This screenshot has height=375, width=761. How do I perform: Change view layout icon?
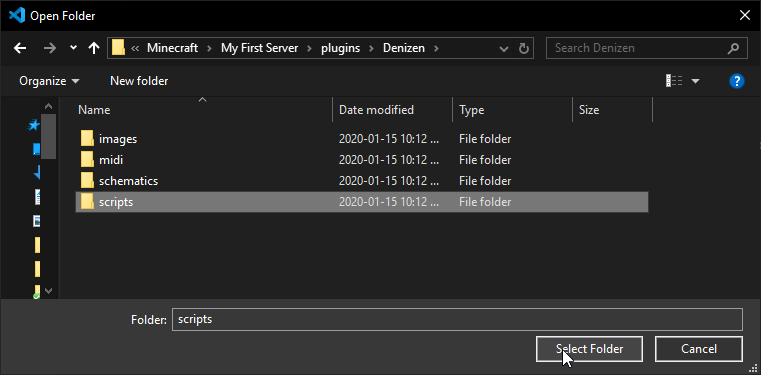pos(674,81)
